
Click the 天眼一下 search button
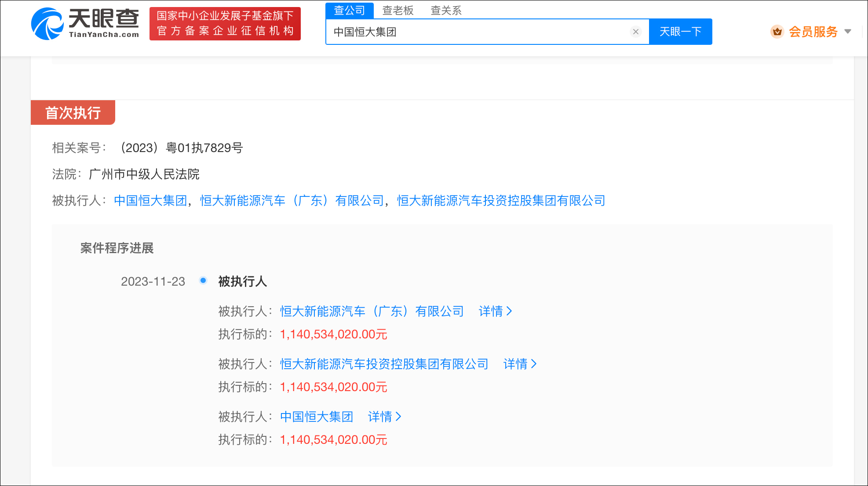click(680, 32)
